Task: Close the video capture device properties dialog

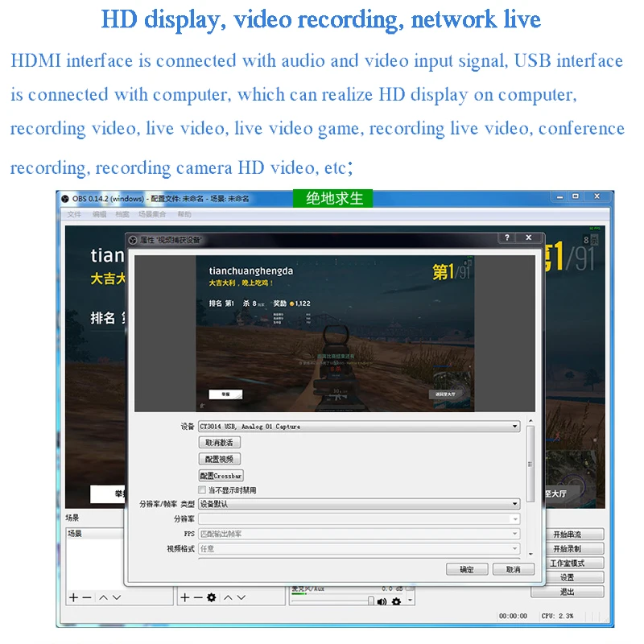Action: tap(529, 237)
